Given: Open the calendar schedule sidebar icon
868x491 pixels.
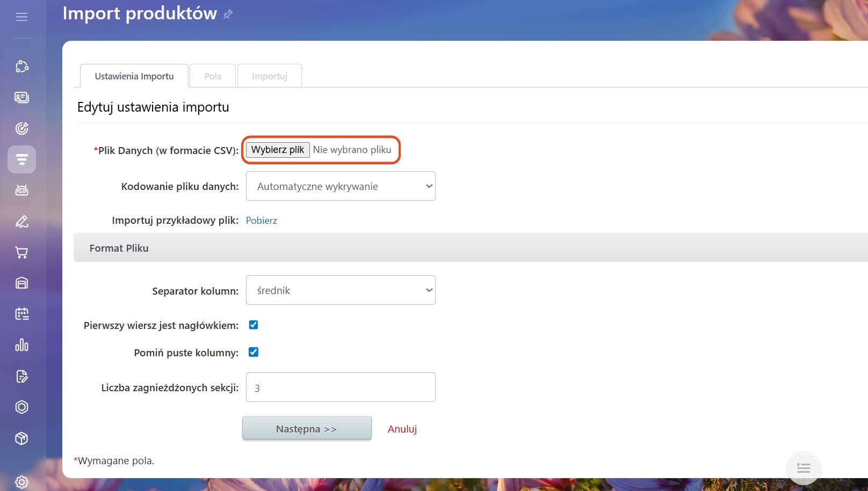Looking at the screenshot, I should click(x=21, y=314).
